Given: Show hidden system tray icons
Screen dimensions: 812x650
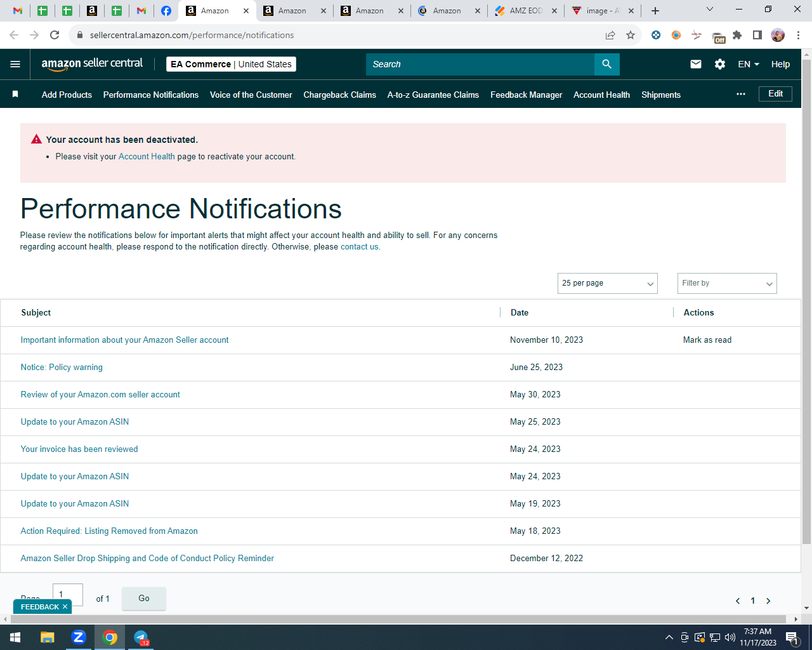Looking at the screenshot, I should pos(669,637).
